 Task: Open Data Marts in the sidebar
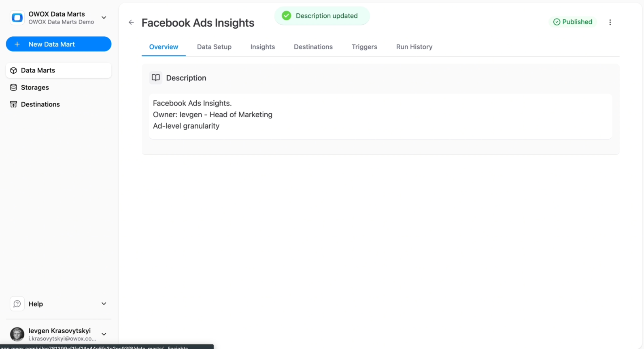coord(59,70)
